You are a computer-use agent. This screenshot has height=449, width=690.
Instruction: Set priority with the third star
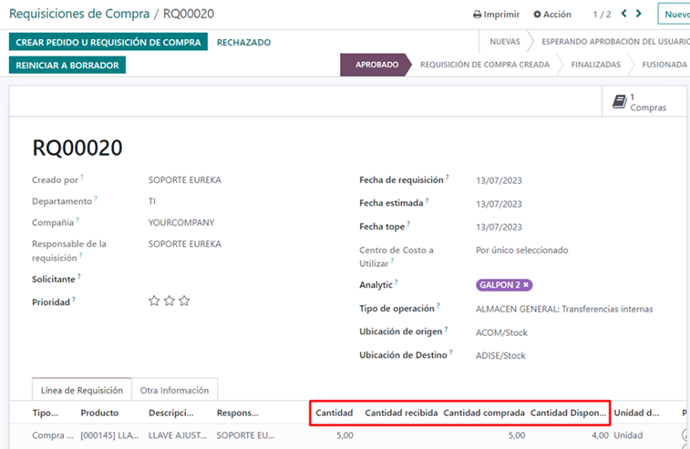[x=184, y=300]
